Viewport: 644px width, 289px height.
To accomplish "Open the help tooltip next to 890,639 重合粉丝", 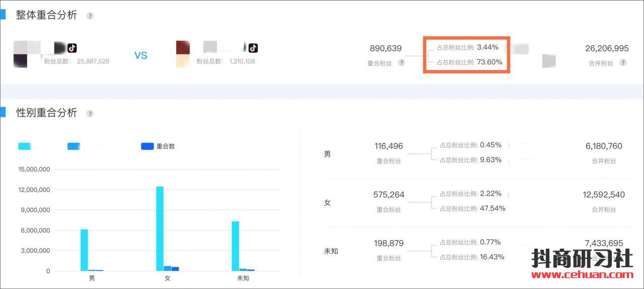I will tap(401, 63).
